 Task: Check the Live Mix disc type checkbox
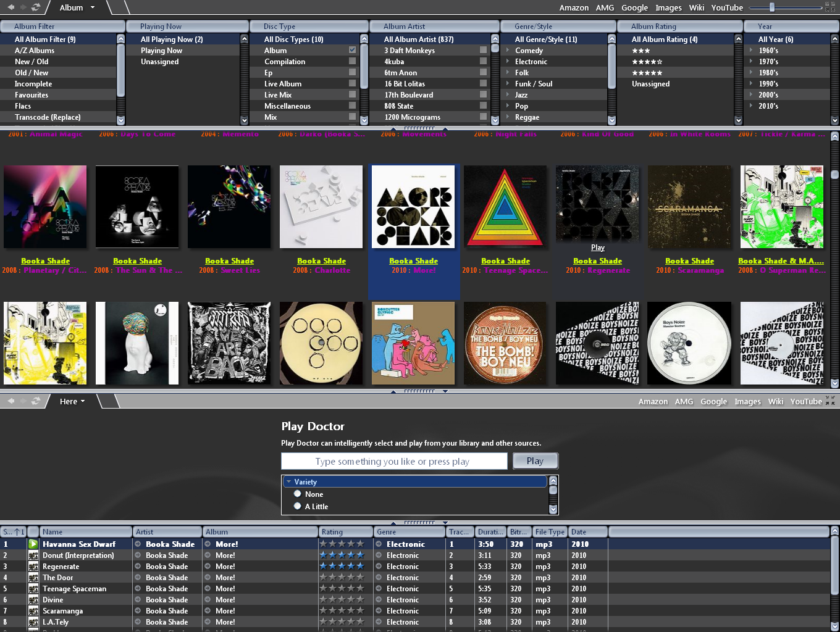[352, 94]
